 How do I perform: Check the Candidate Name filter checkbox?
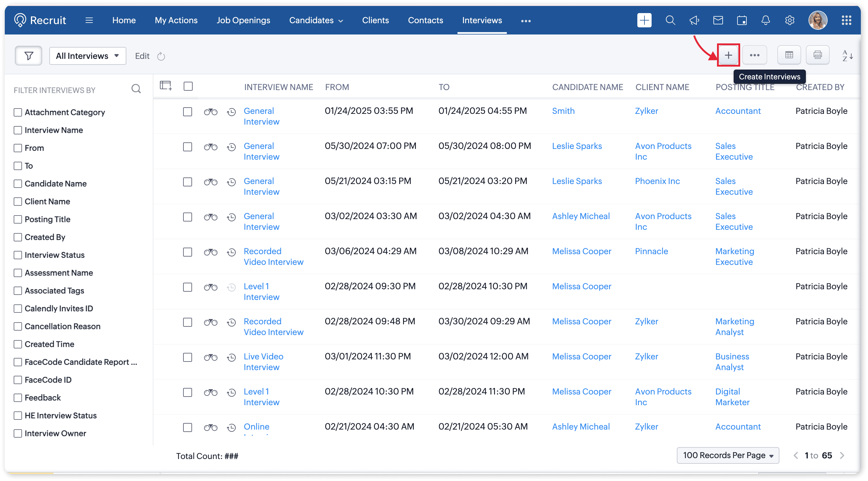(x=18, y=184)
